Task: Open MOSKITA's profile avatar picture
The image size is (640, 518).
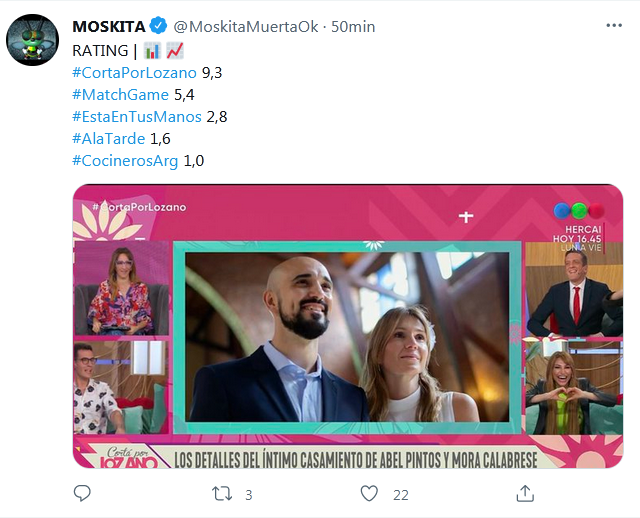Action: pyautogui.click(x=33, y=40)
